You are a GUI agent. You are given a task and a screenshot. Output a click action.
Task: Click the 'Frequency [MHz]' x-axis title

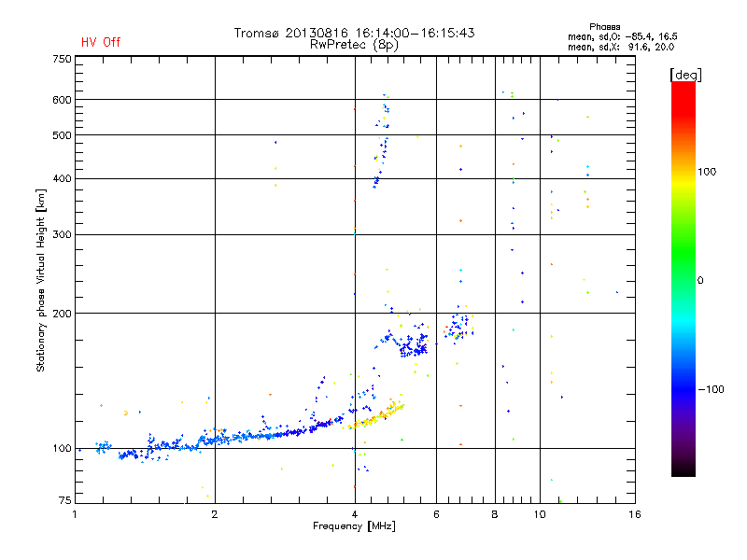coord(354,526)
